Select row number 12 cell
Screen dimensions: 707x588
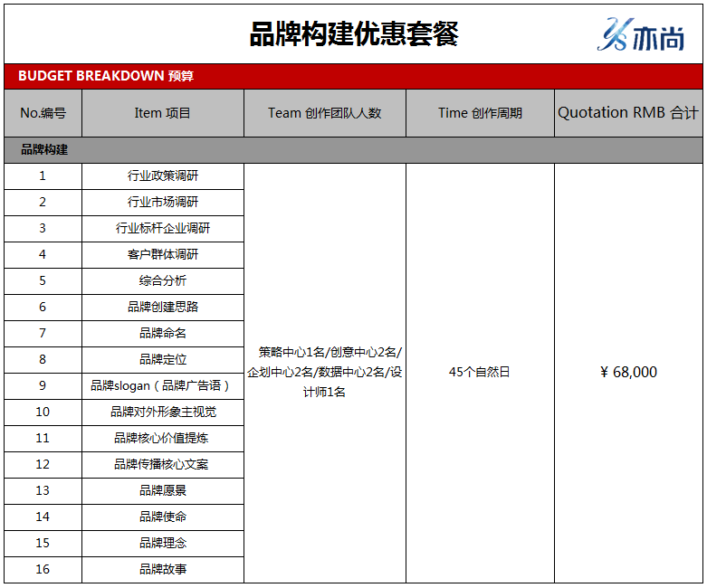43,465
